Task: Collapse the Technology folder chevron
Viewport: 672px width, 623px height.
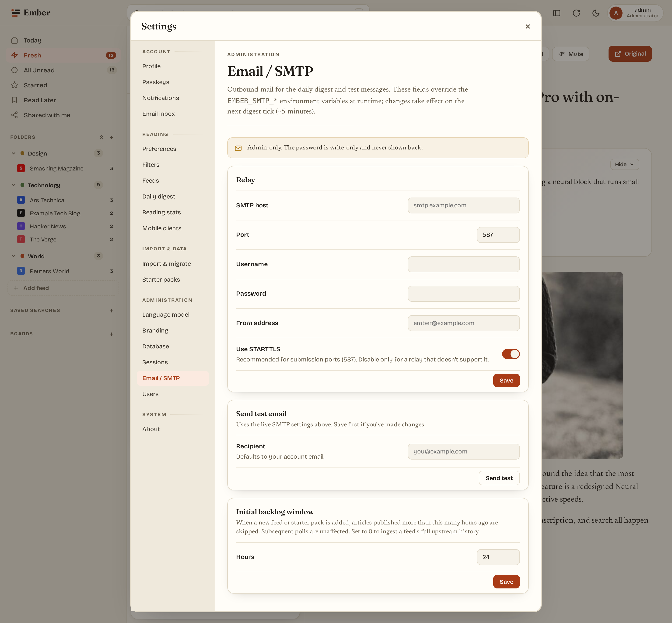Action: click(14, 185)
